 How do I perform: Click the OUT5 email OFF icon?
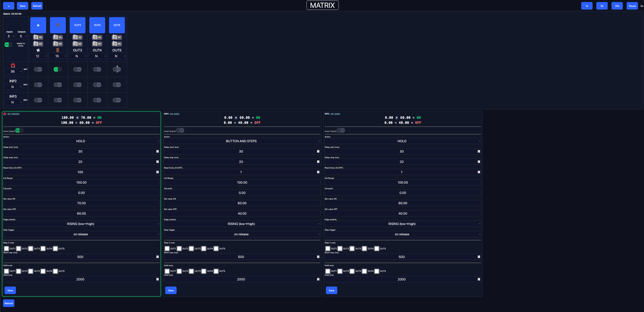click(117, 44)
